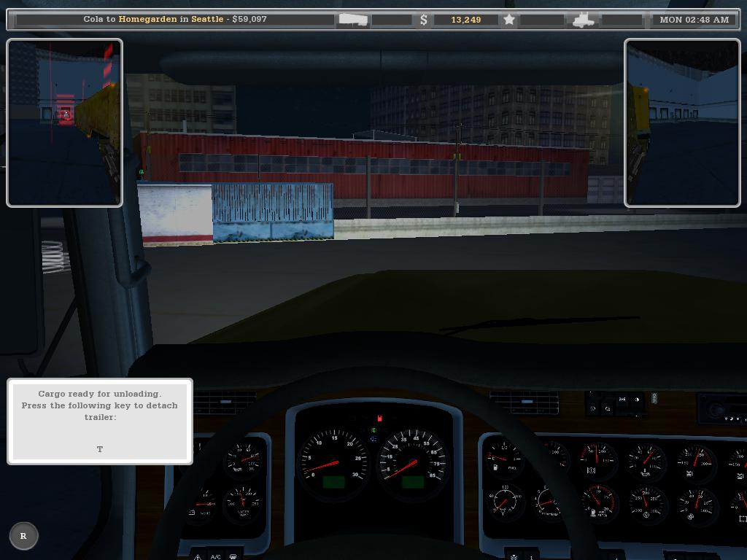Click the trailer icon in the top bar
This screenshot has width=747, height=560.
coord(352,20)
